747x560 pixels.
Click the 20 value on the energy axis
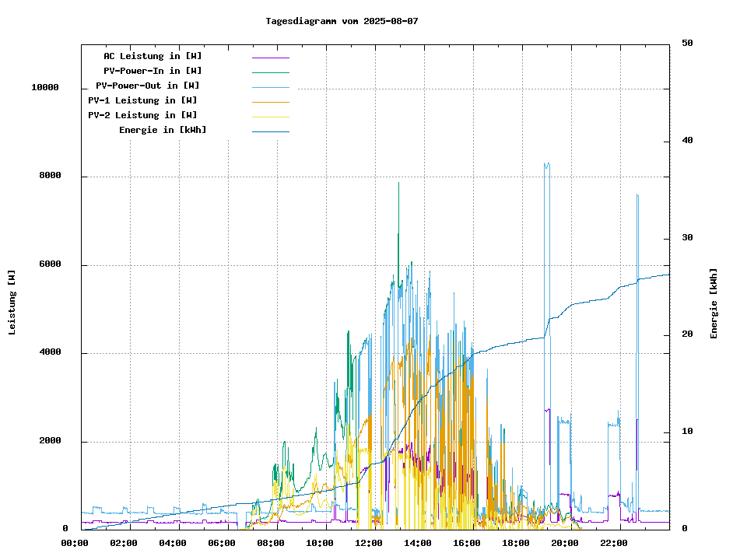[687, 334]
